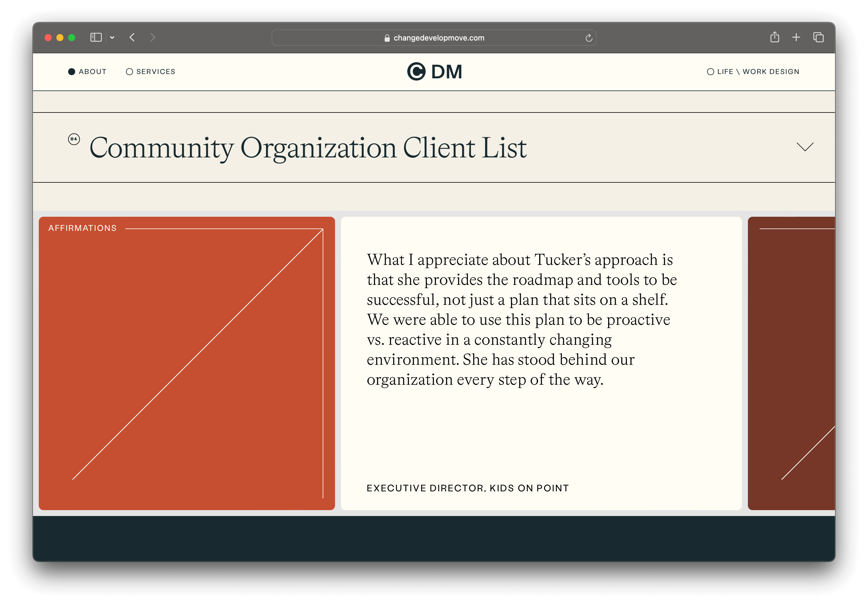The height and width of the screenshot is (605, 868).
Task: Reload the page with the refresh icon
Action: [589, 38]
